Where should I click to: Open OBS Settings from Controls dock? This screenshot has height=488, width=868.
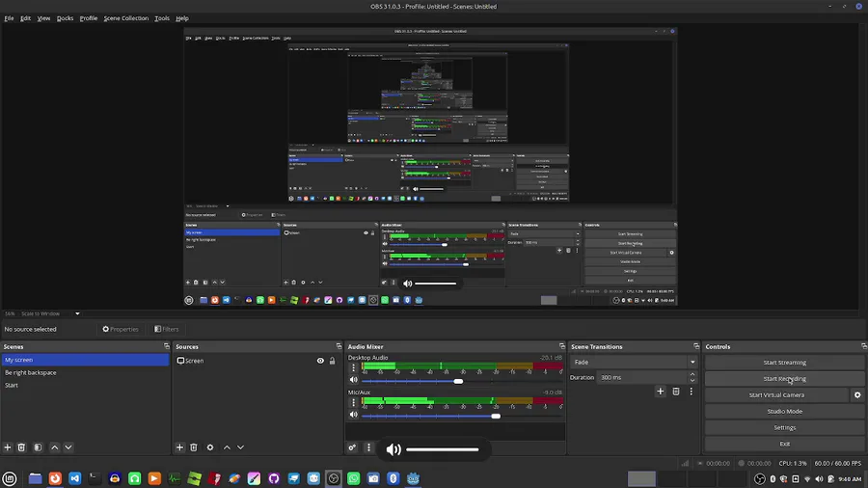pyautogui.click(x=784, y=427)
